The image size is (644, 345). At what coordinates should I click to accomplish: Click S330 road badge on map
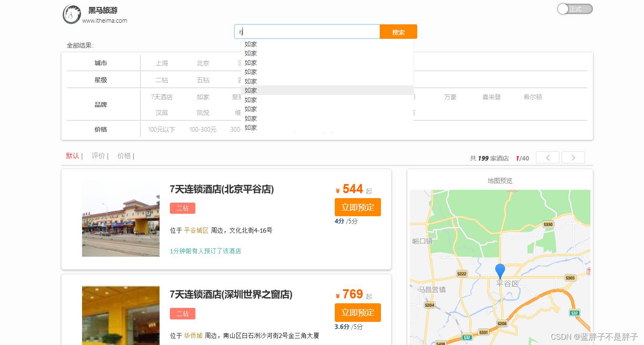[x=548, y=224]
